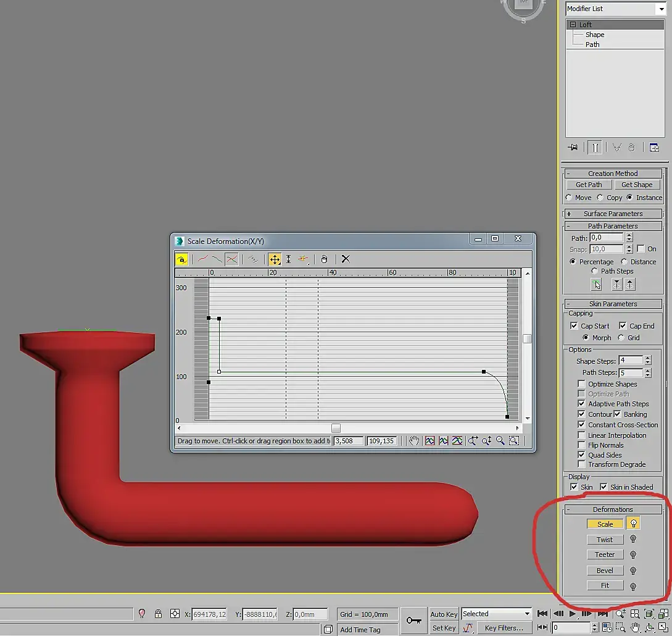Toggle the Bevel deformation lightbulb
Viewport: 672px width, 636px height.
pyautogui.click(x=633, y=571)
